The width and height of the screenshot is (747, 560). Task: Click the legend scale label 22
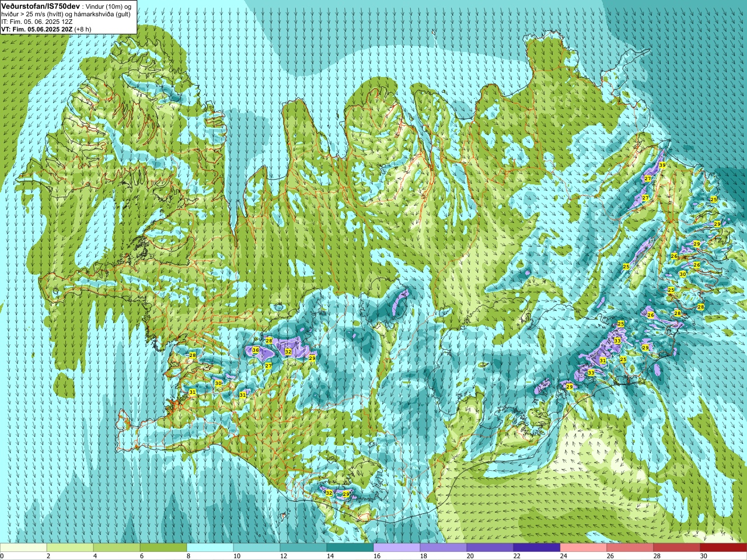tap(517, 556)
